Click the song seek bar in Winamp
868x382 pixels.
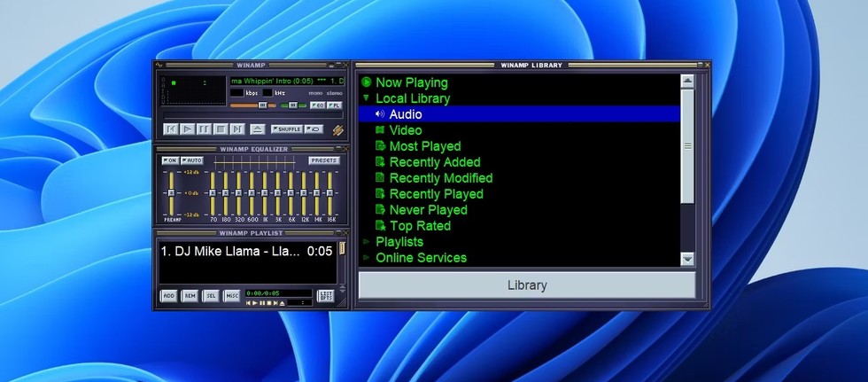(x=253, y=116)
